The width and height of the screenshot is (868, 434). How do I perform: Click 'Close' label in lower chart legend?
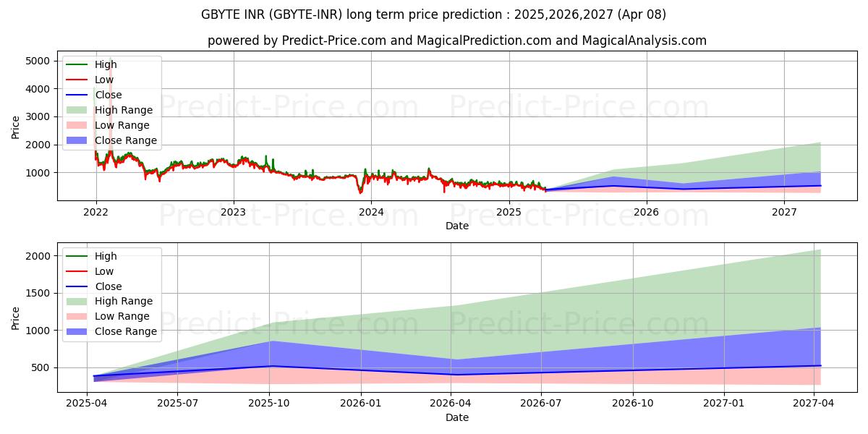coord(109,286)
